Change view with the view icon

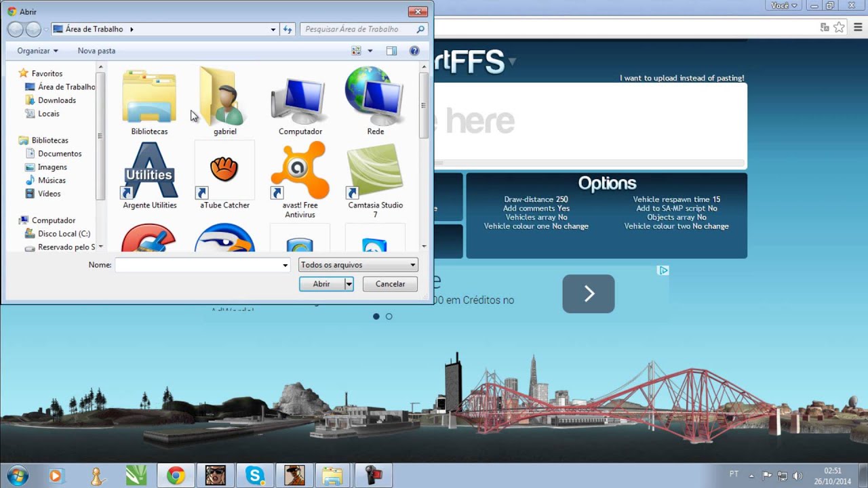pyautogui.click(x=357, y=51)
